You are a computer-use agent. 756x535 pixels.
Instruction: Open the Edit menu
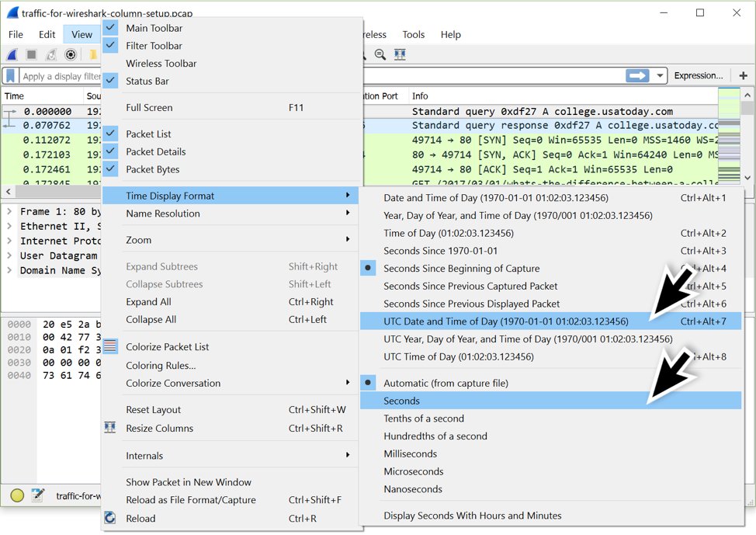(x=47, y=34)
